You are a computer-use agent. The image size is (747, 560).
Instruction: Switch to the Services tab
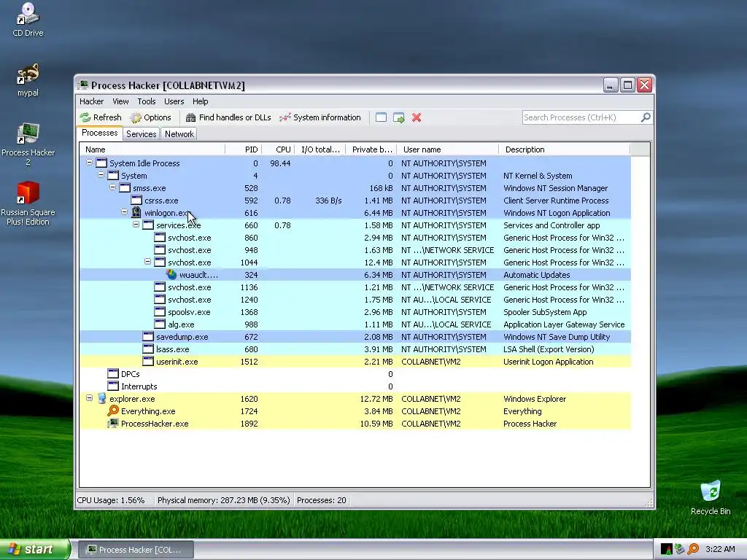click(141, 134)
